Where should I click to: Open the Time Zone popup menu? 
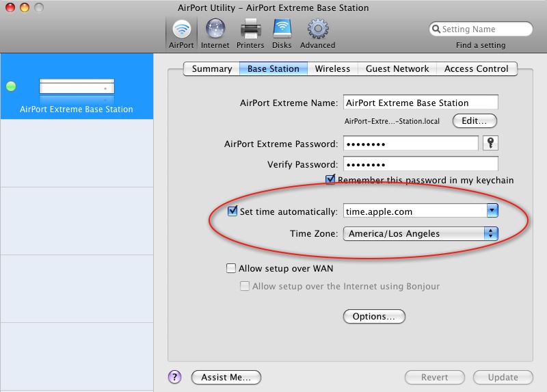tap(421, 233)
